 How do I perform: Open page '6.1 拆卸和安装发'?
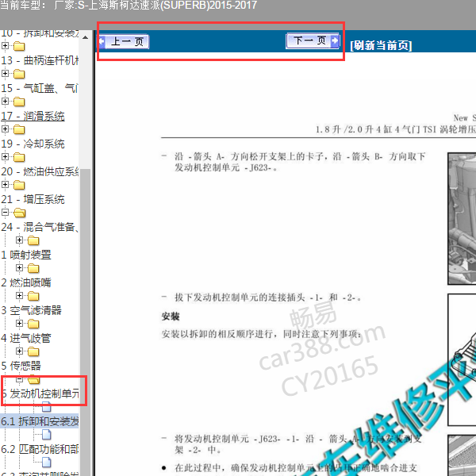tap(40, 421)
